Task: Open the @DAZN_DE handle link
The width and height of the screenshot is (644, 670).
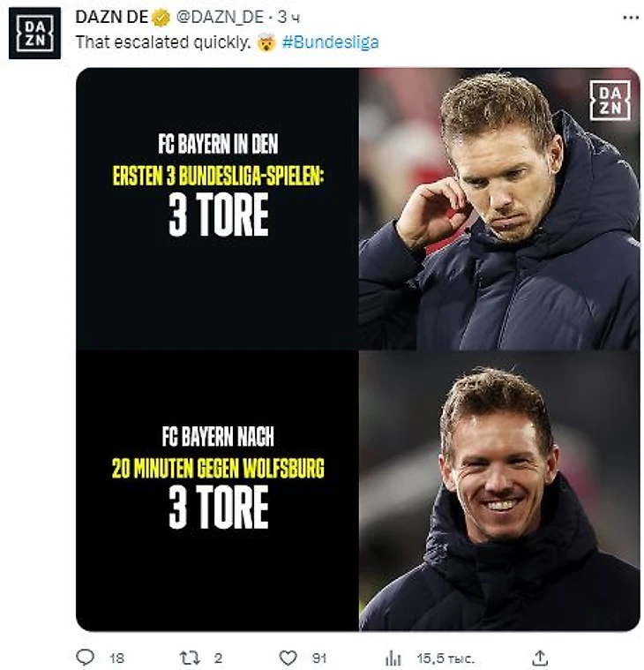Action: [214, 16]
